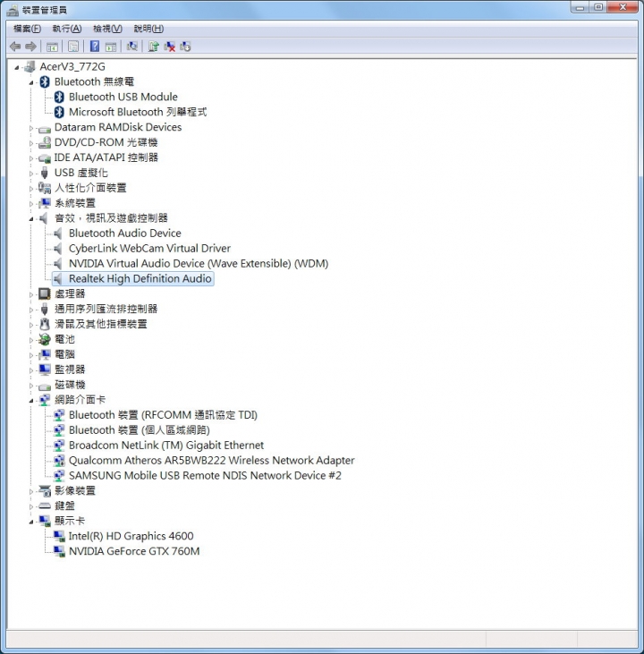The image size is (644, 654).
Task: Uninstall device toolbar icon with red X
Action: point(169,47)
